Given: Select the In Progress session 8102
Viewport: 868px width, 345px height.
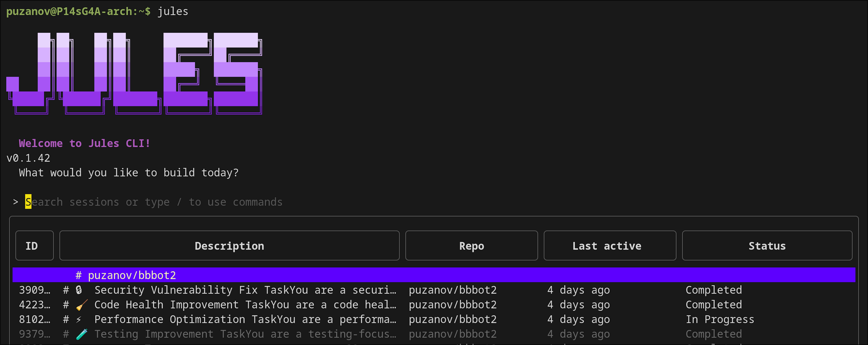Looking at the screenshot, I should point(236,319).
